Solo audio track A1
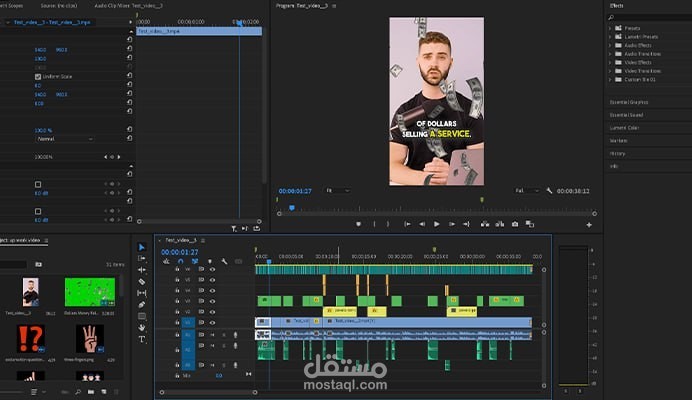The width and height of the screenshot is (692, 400). click(224, 335)
